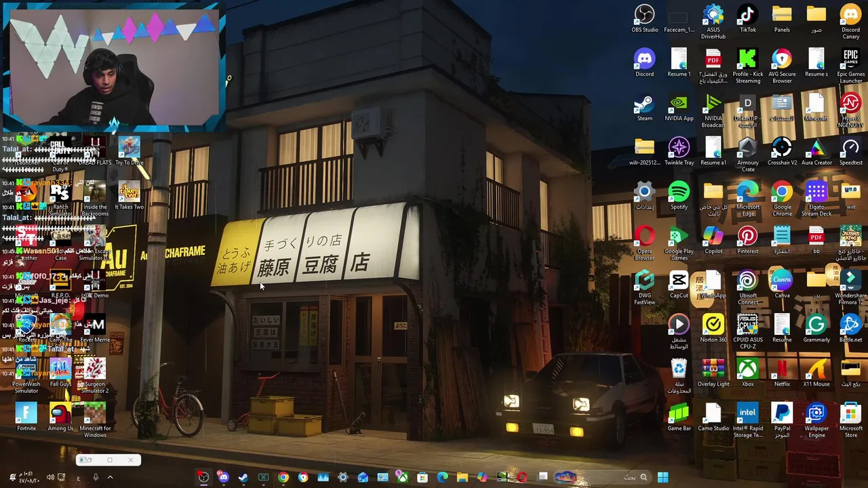Select the bb PDF file icon
The image size is (868, 488).
pos(816,241)
